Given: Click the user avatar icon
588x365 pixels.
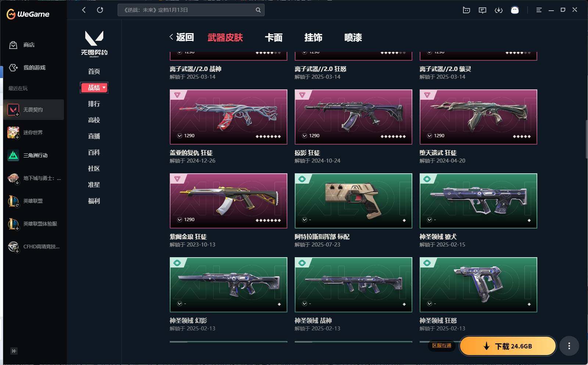Looking at the screenshot, I should [x=515, y=10].
